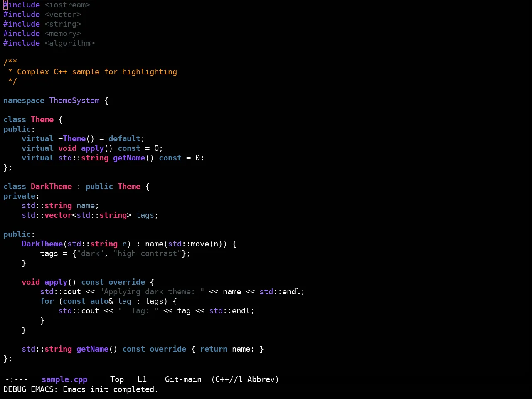This screenshot has height=399, width=532.
Task: Click the L1 line number indicator
Action: point(142,379)
